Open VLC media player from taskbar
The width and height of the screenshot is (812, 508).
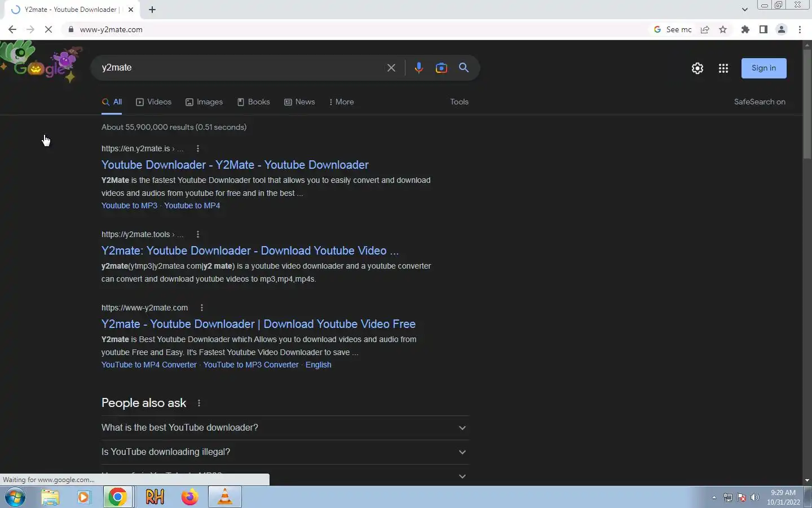pos(225,497)
